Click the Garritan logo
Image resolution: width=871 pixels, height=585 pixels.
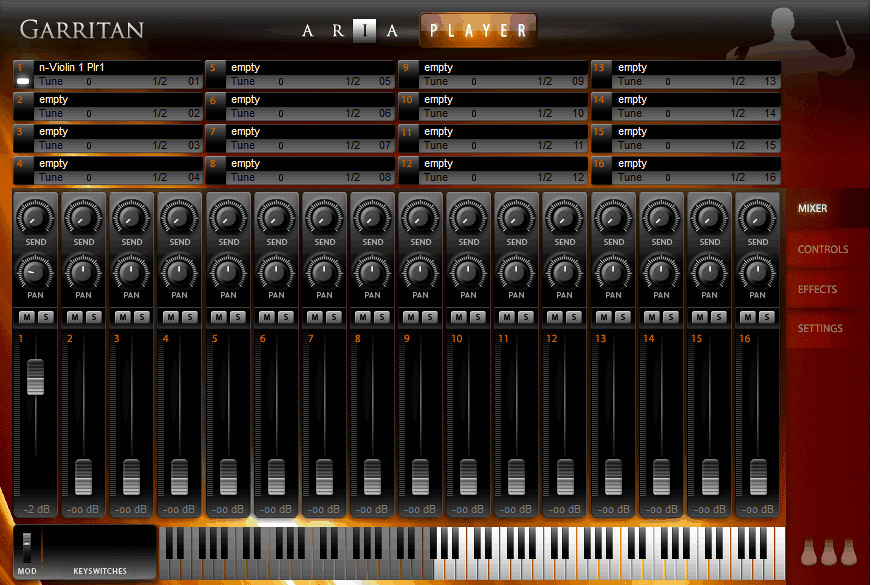point(82,29)
